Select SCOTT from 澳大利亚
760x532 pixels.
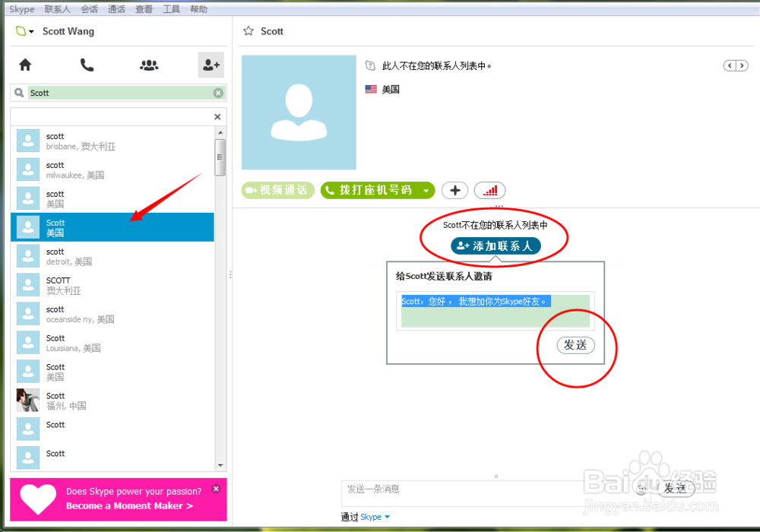click(x=112, y=285)
